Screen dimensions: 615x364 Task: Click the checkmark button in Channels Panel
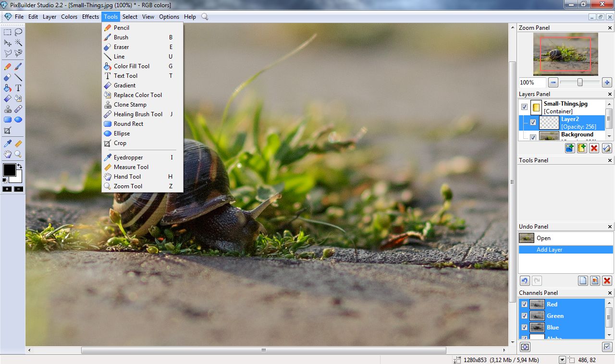tap(607, 347)
